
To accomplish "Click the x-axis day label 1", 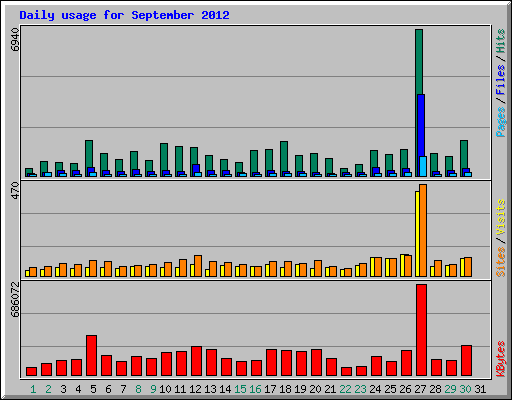I will [33, 389].
